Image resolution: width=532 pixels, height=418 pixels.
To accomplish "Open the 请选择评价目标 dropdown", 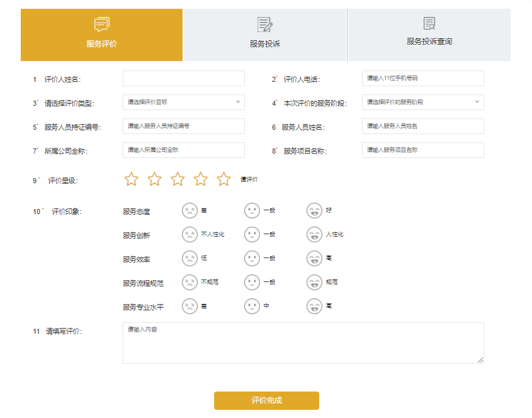I will pyautogui.click(x=183, y=102).
